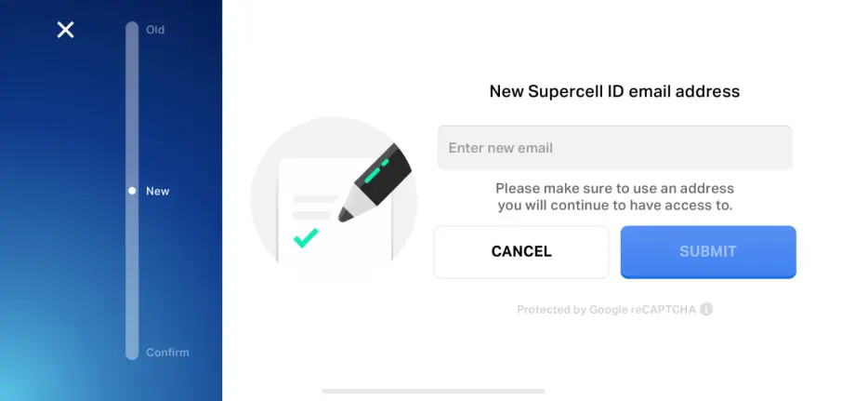Click the pen tip in the illustration
This screenshot has height=401, width=868.
point(346,215)
